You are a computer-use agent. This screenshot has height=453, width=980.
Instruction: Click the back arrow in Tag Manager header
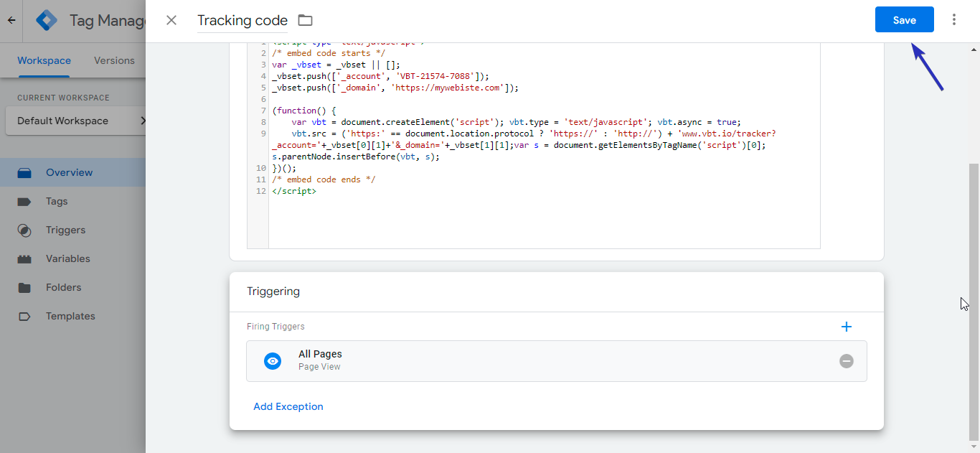tap(11, 20)
